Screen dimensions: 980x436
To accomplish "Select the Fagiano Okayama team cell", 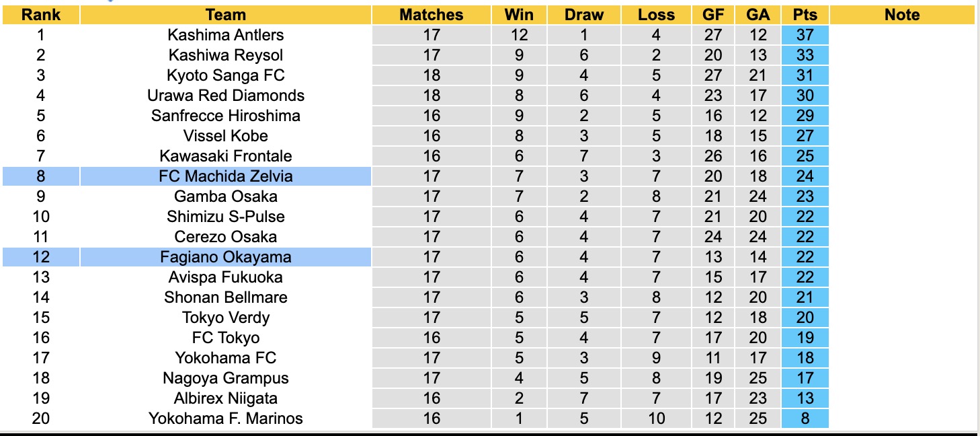I will pyautogui.click(x=226, y=257).
